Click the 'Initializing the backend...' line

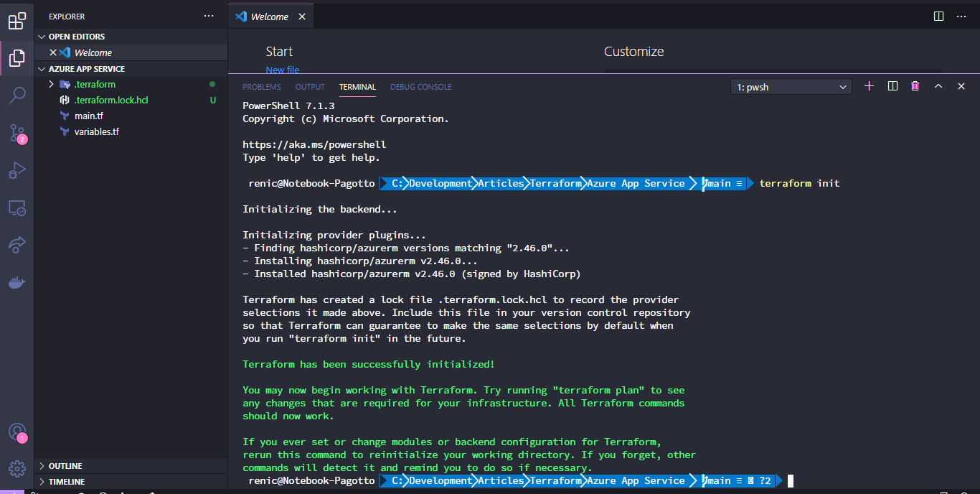pos(320,209)
